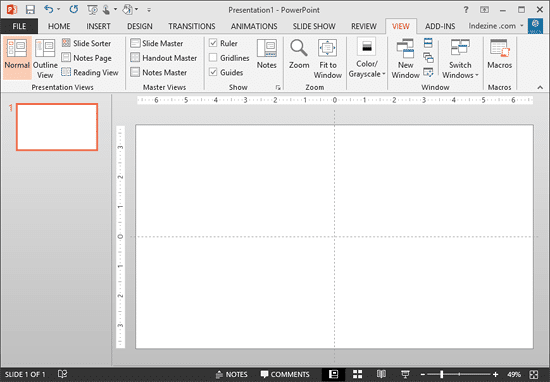The image size is (550, 382).
Task: Switch to ANIMATIONS tab
Action: [x=254, y=26]
